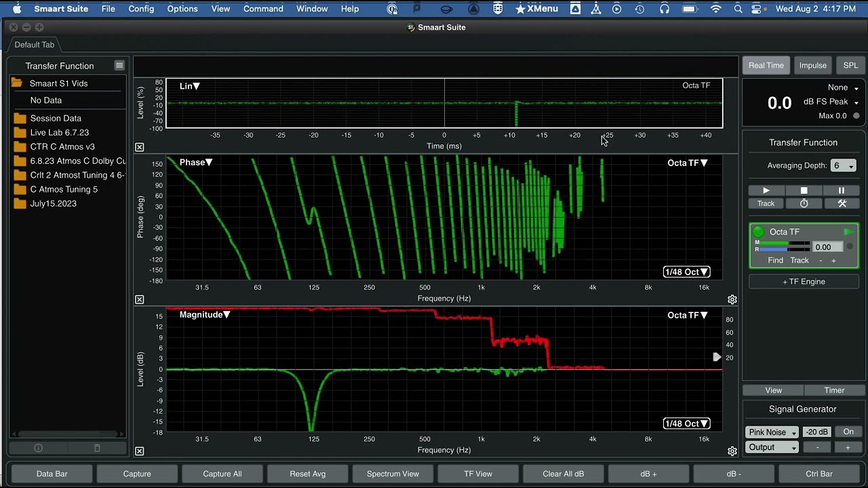Open Control Center from menu bar
Image resolution: width=868 pixels, height=488 pixels.
(757, 9)
